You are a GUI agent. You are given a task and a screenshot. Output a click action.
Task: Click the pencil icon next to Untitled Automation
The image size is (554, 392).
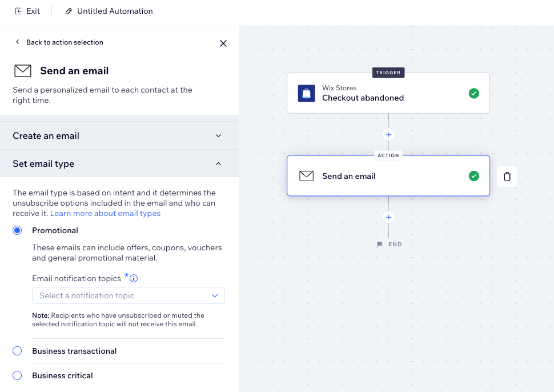click(x=69, y=11)
